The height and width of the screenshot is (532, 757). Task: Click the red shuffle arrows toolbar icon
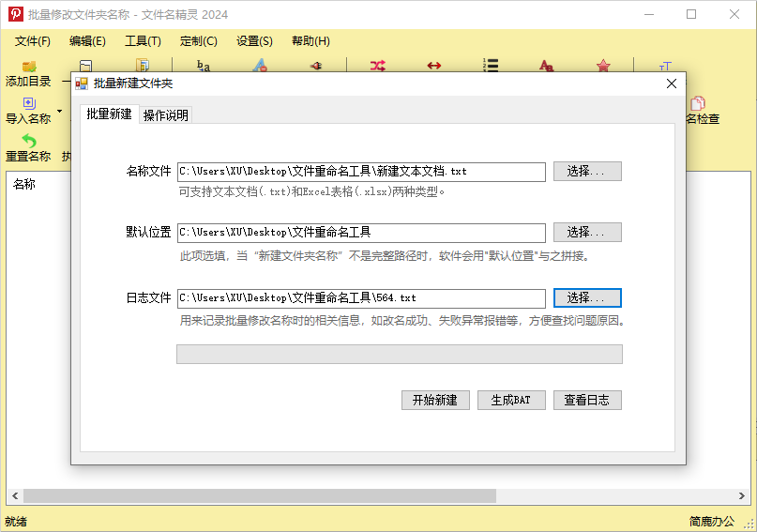tap(377, 66)
